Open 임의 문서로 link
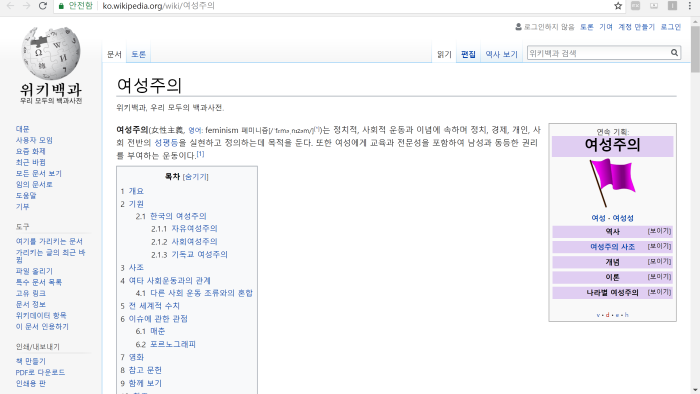Viewport: 700px width, 394px height. (34, 184)
